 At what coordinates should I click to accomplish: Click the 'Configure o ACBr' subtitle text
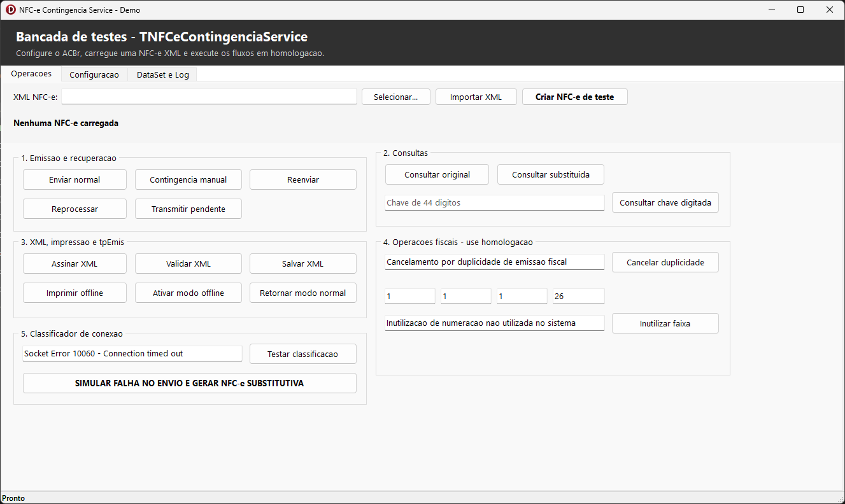click(x=170, y=53)
